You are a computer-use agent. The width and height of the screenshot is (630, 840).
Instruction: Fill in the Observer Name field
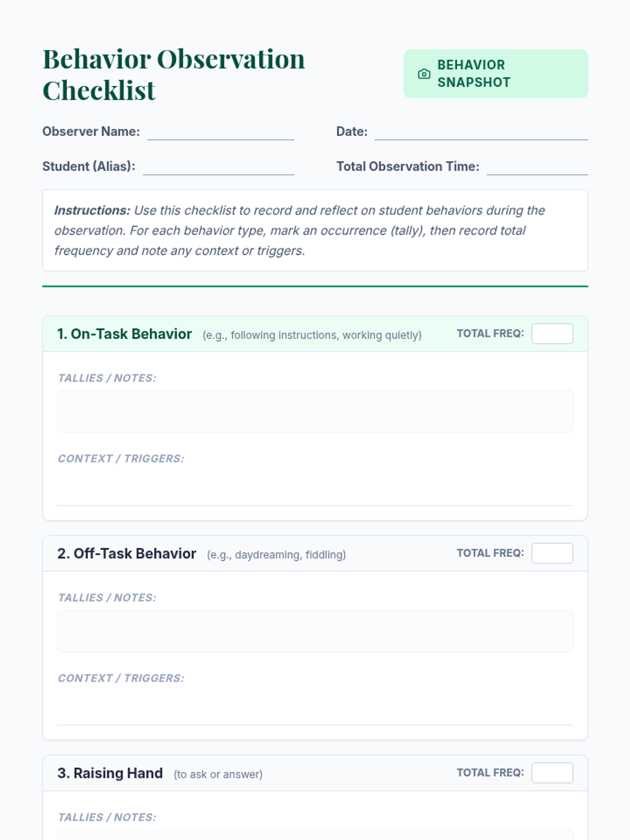(220, 132)
